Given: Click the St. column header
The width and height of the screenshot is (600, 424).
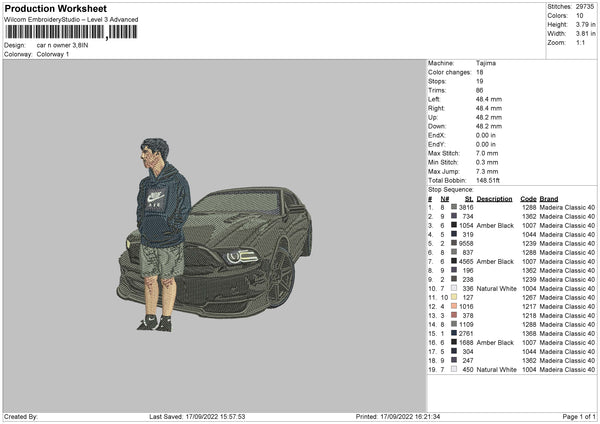Looking at the screenshot, I should pos(468,198).
